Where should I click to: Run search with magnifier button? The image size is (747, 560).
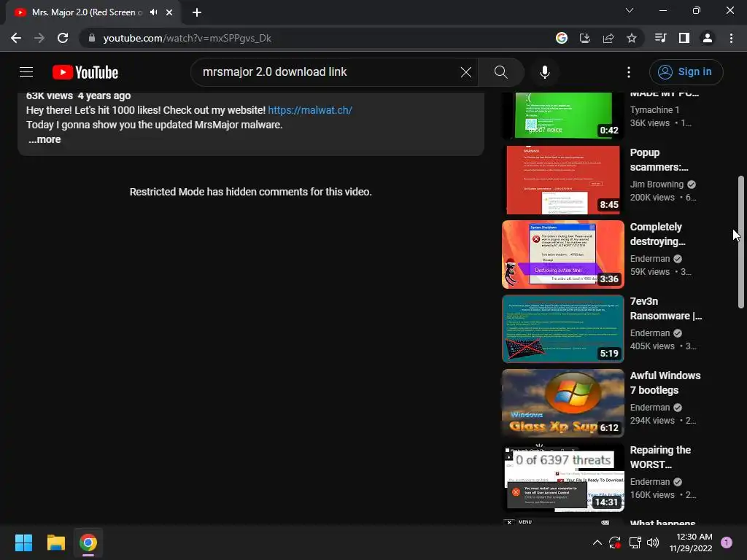[x=500, y=72]
